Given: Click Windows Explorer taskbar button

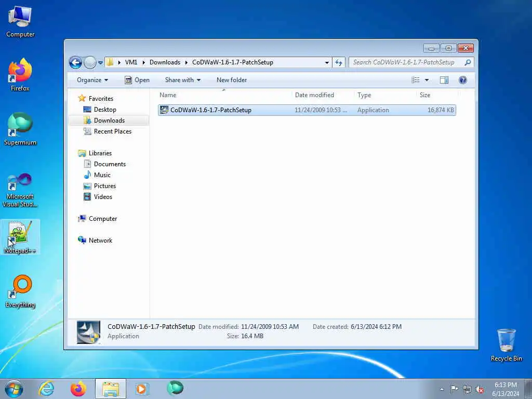Looking at the screenshot, I should [x=111, y=389].
